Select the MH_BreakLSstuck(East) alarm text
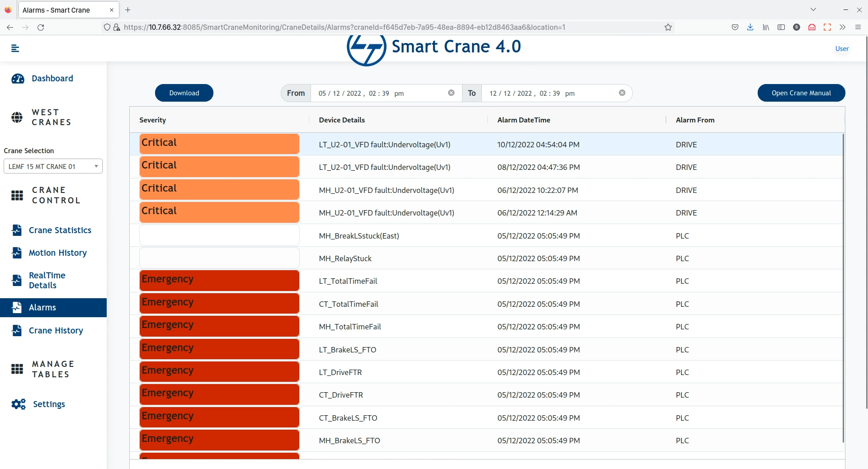 359,236
